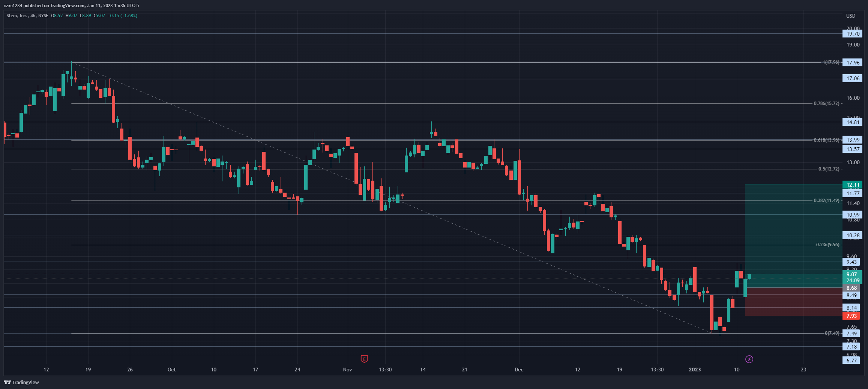Select the 10.99 price label

[852, 215]
